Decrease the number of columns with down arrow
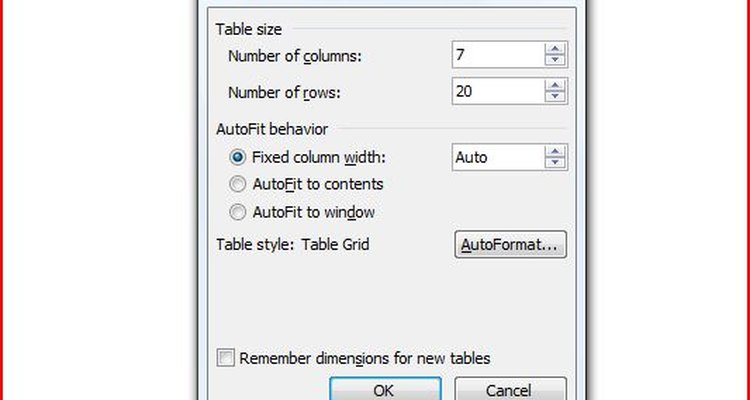750x400 pixels. pos(555,60)
